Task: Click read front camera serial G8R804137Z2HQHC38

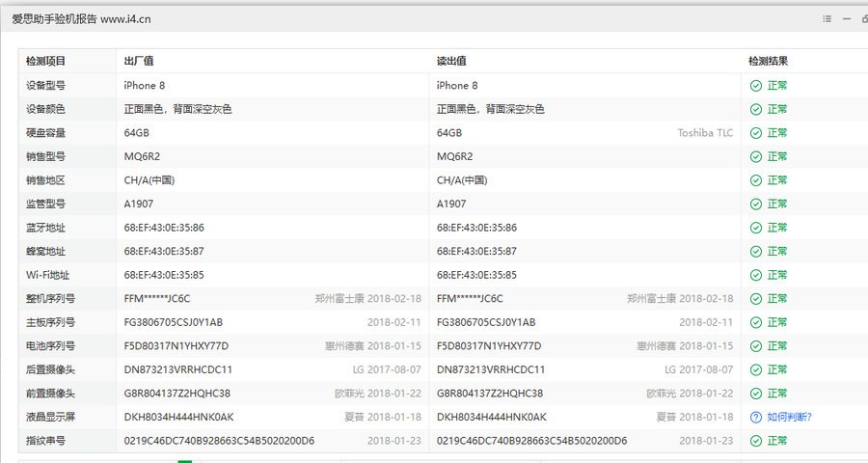Action: pos(490,394)
